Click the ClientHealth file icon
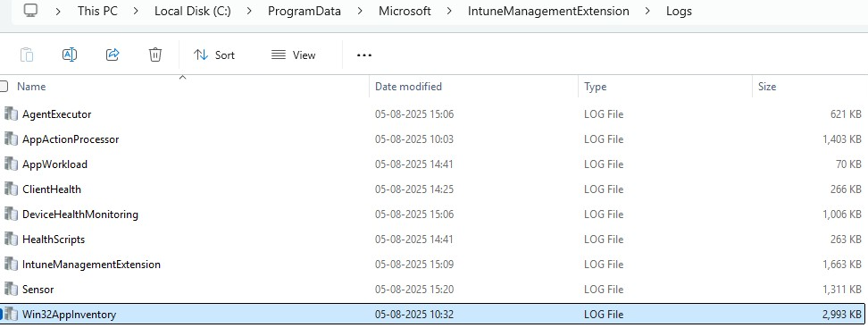 pyautogui.click(x=11, y=189)
